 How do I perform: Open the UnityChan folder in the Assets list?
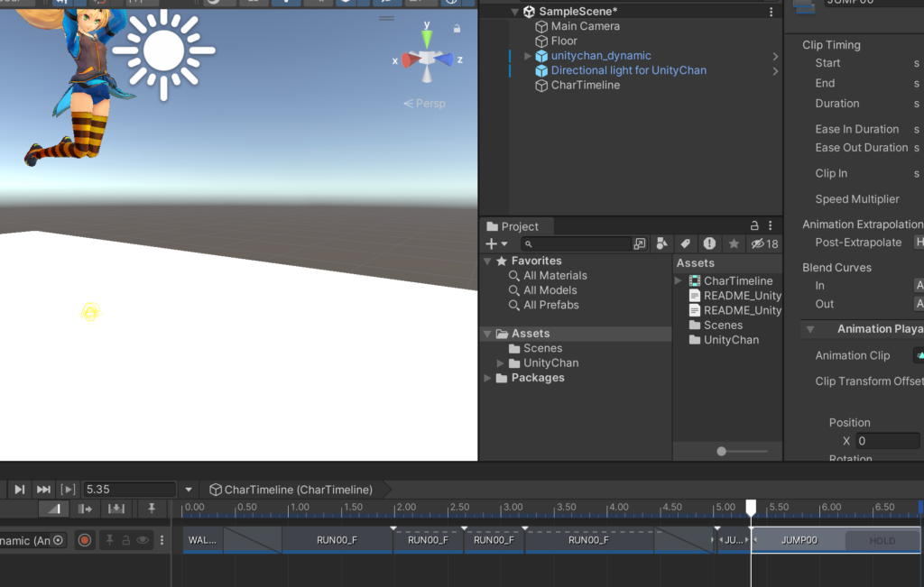[731, 340]
